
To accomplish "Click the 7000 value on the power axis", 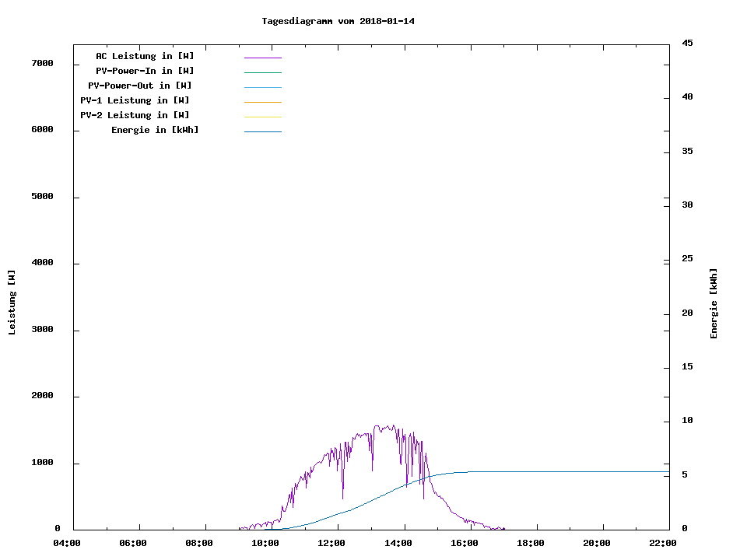I will click(42, 63).
